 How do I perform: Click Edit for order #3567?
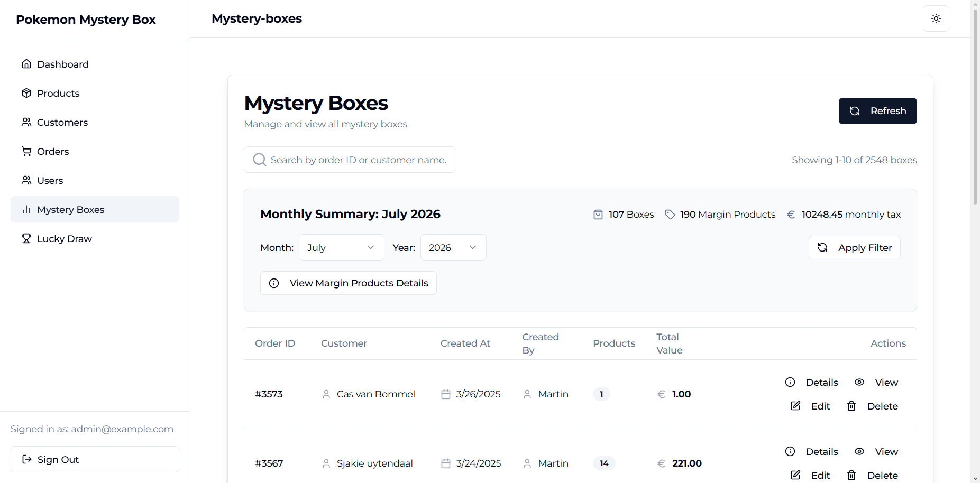810,475
